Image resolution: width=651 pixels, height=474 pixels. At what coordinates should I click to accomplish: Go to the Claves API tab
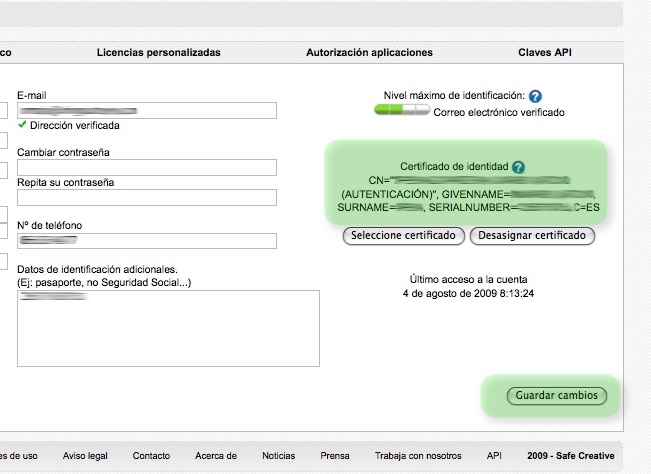pos(545,52)
